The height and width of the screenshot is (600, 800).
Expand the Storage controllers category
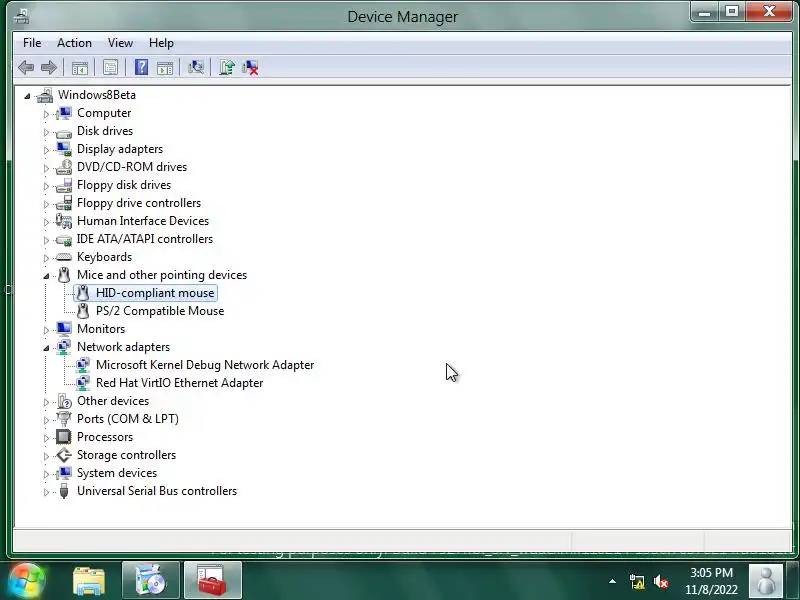[x=46, y=456]
